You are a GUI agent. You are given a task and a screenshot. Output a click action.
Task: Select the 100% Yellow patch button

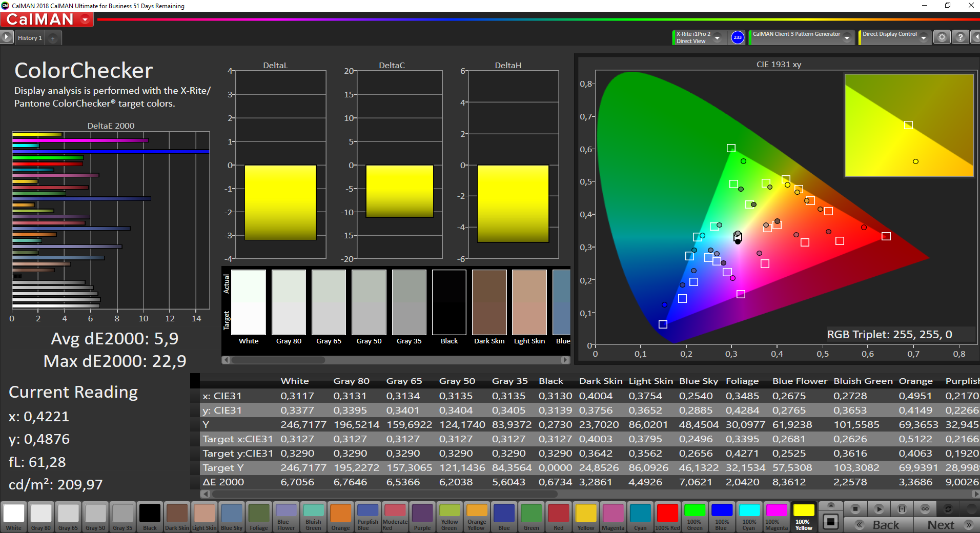click(803, 517)
